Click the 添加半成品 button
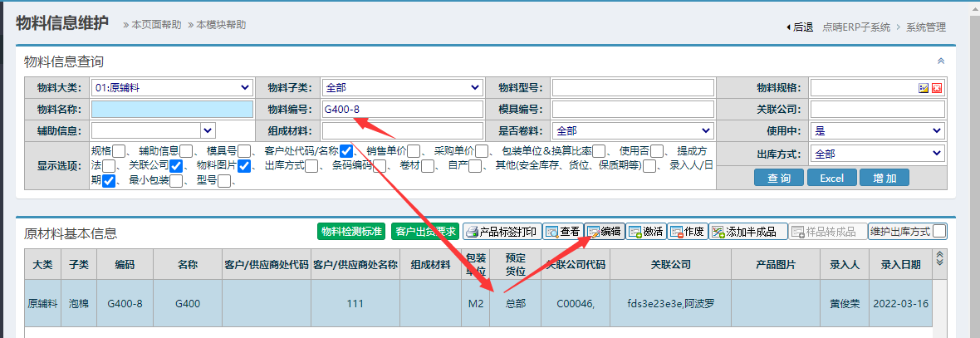The height and width of the screenshot is (338, 980). point(744,232)
